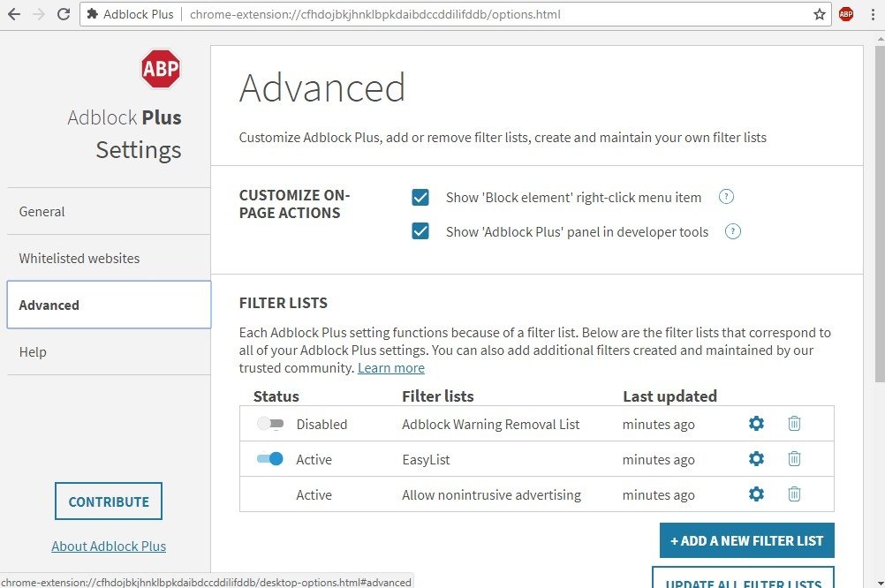This screenshot has width=885, height=588.
Task: Click the 'Advanced' page heading
Action: point(322,88)
